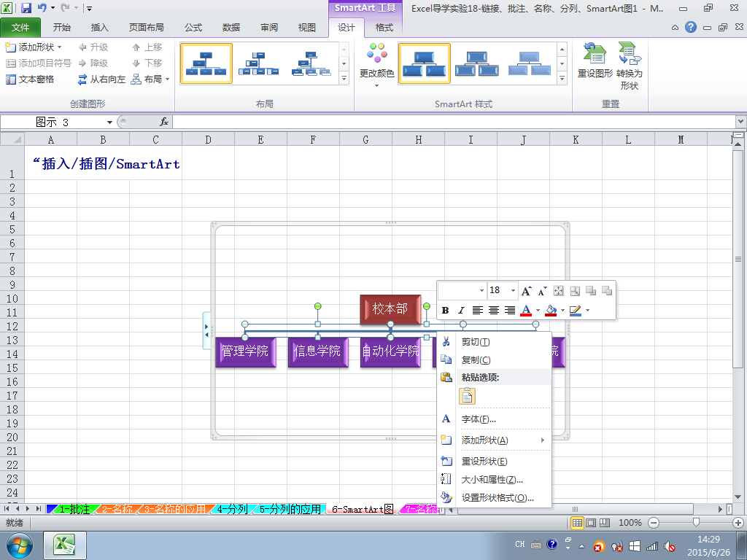The height and width of the screenshot is (560, 747).
Task: Apply the second SmartArt style thumbnail
Action: (476, 63)
